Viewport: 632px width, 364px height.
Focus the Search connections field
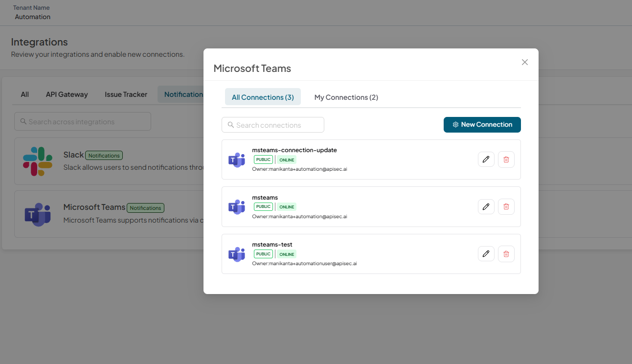(x=273, y=125)
